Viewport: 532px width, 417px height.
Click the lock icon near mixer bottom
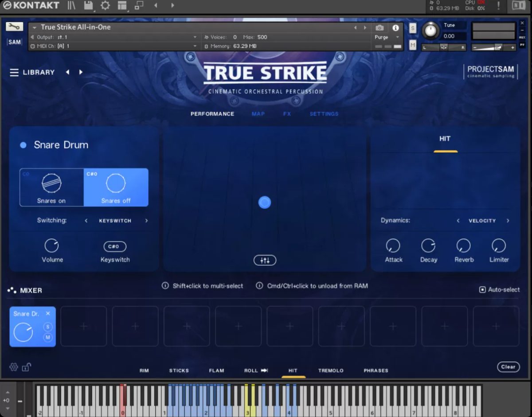click(27, 367)
